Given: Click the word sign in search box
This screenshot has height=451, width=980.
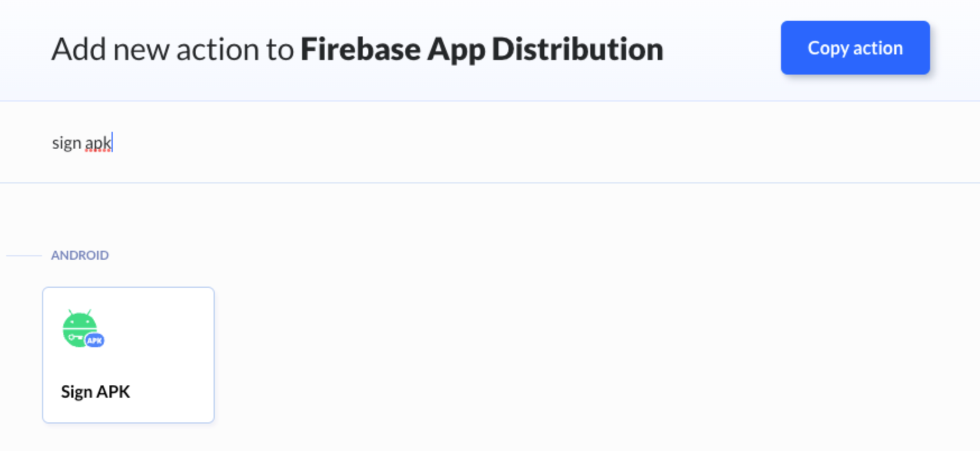Looking at the screenshot, I should [66, 144].
